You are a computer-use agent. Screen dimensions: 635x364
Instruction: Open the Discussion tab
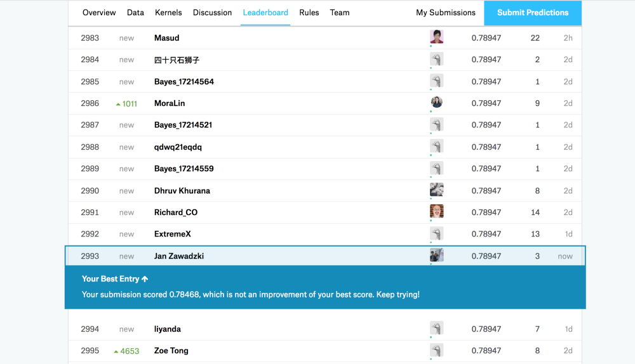point(212,13)
